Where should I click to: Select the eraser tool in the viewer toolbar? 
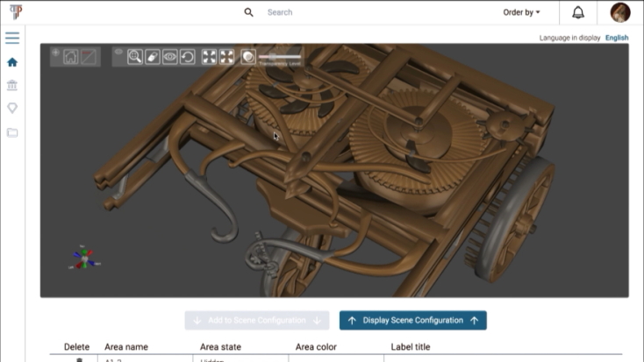click(x=153, y=56)
